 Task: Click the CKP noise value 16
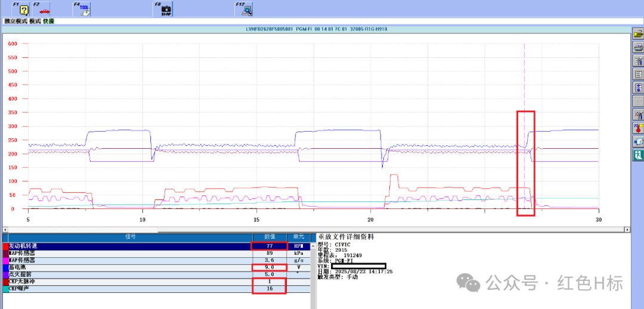tap(269, 289)
